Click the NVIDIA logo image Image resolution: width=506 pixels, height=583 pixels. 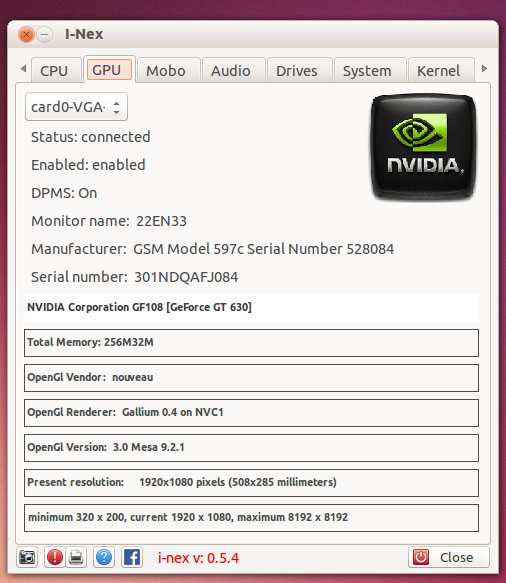pos(424,146)
